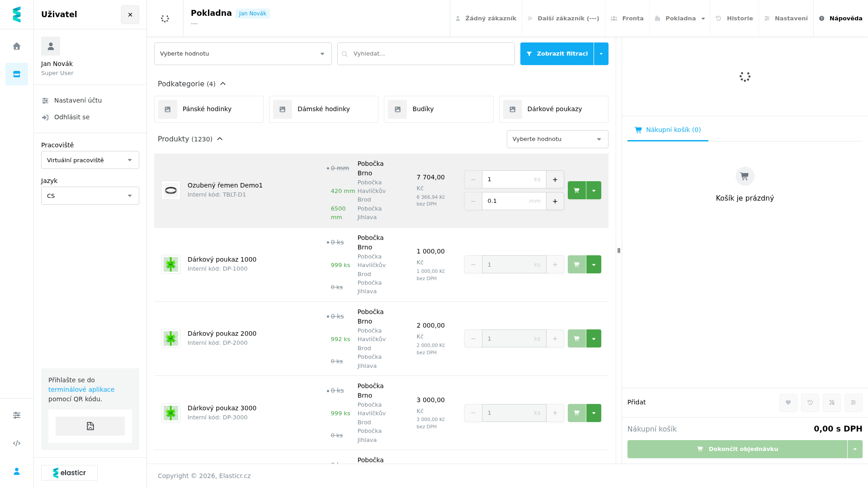
Task: Add Dárkový poukaz 3000 to cart
Action: [577, 413]
